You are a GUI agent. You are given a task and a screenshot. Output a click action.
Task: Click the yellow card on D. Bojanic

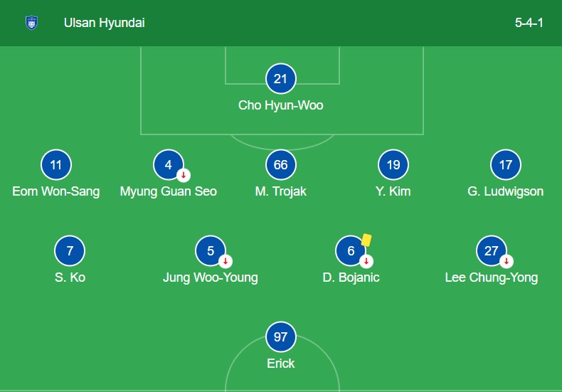click(x=366, y=240)
